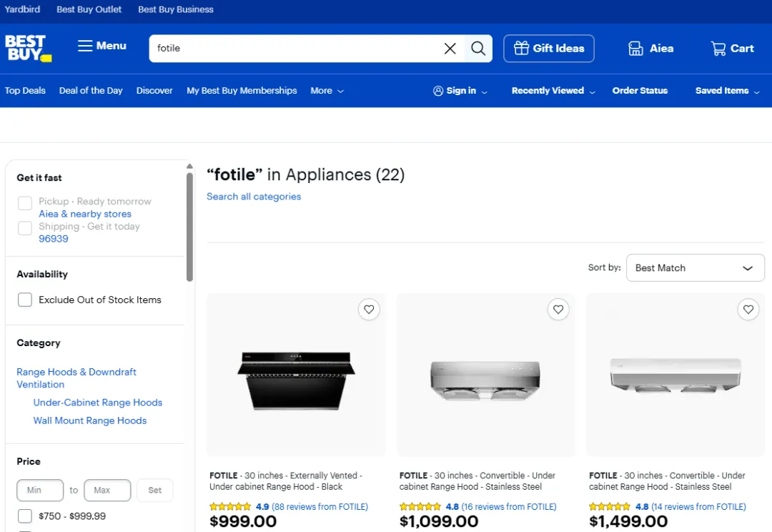Viewport: 772px width, 532px height.
Task: Click the Best Buy logo
Action: (28, 48)
